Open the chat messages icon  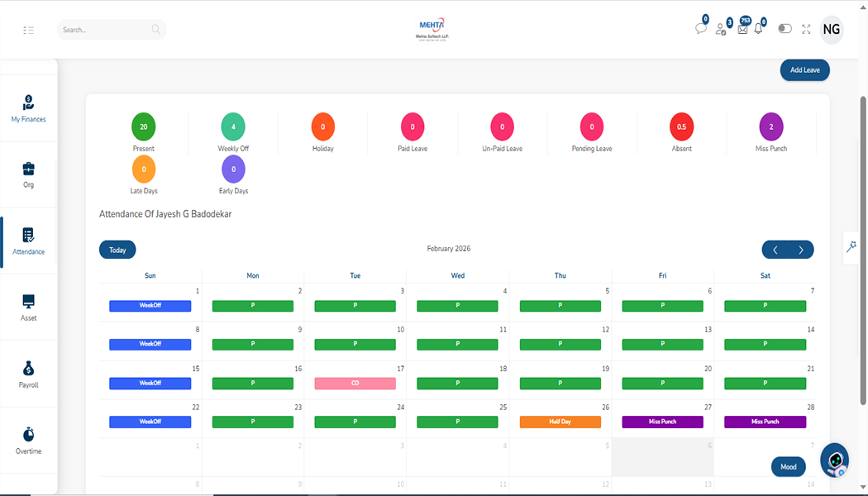point(700,29)
